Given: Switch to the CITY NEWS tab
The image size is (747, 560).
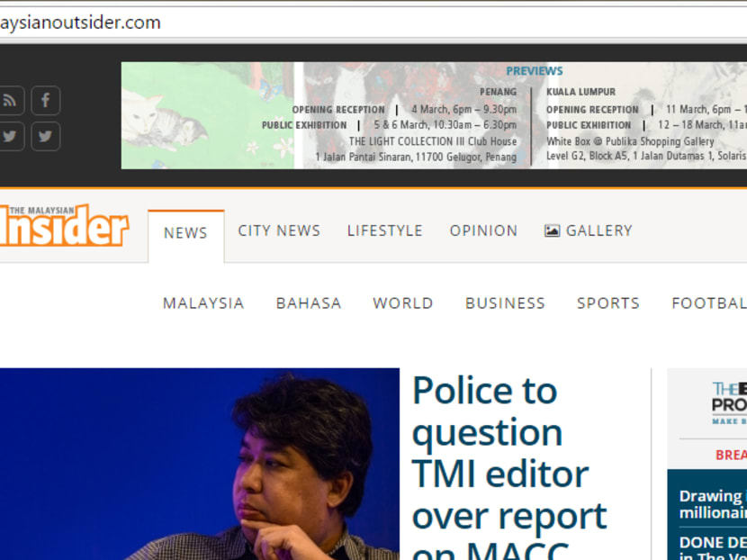Looking at the screenshot, I should point(279,230).
